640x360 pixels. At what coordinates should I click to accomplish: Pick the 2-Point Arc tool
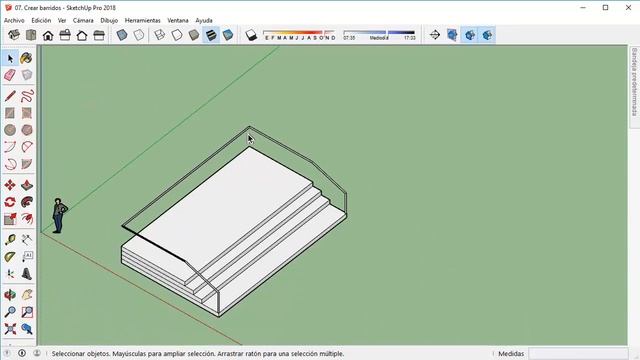pos(27,147)
